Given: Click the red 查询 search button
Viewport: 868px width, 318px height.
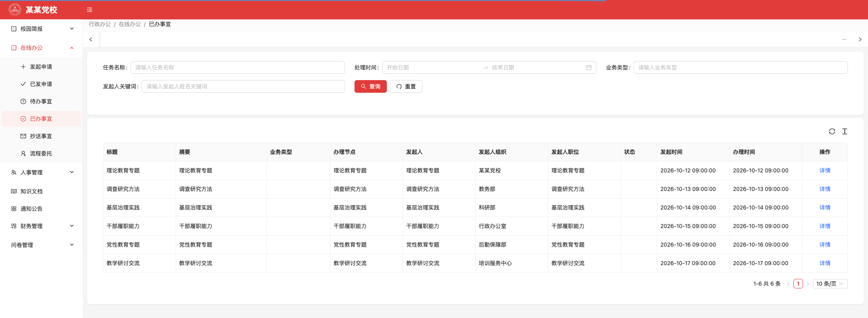Looking at the screenshot, I should [x=370, y=86].
